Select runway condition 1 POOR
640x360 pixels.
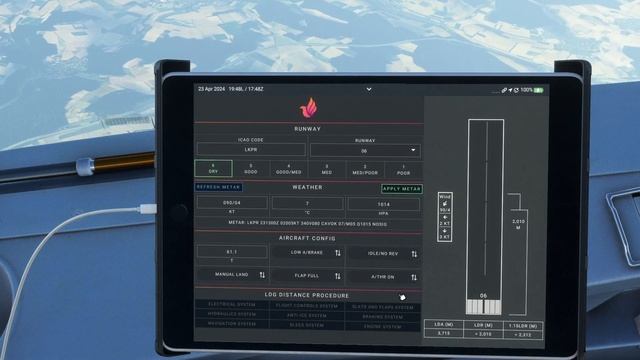click(x=403, y=171)
